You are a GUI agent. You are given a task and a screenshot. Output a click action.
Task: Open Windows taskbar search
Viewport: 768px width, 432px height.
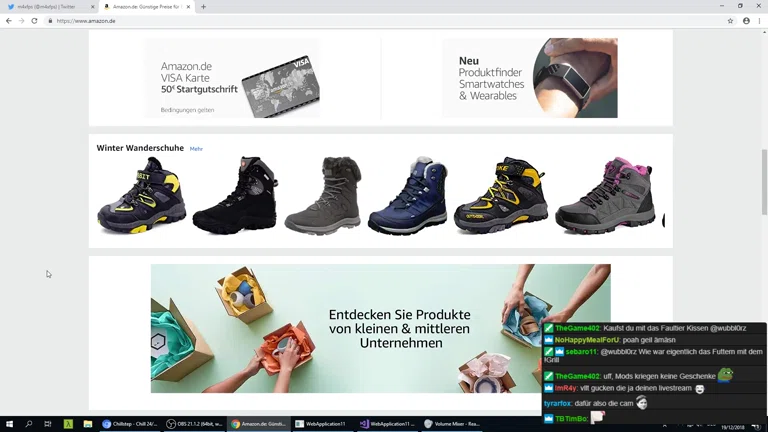click(28, 424)
